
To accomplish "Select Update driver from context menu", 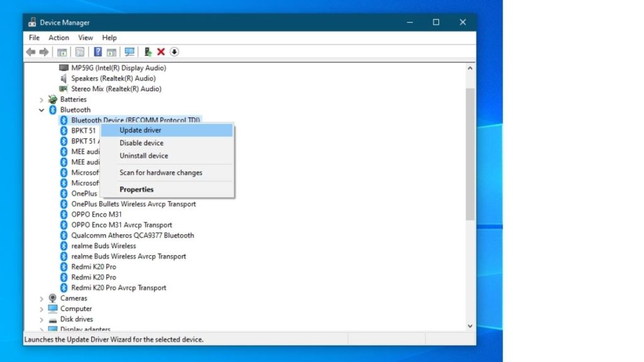I will pyautogui.click(x=140, y=130).
